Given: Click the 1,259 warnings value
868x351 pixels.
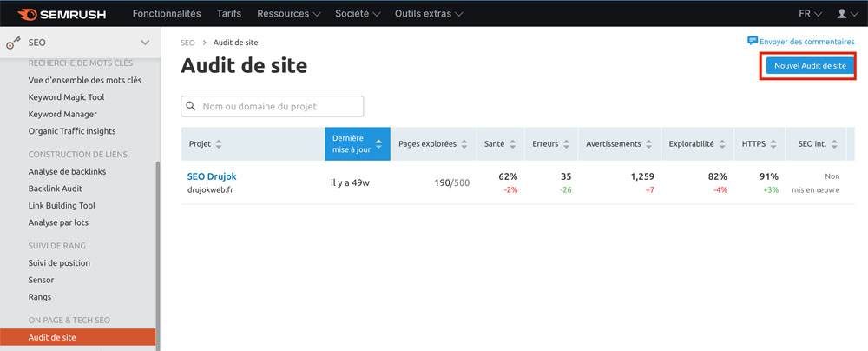Looking at the screenshot, I should pyautogui.click(x=642, y=177).
